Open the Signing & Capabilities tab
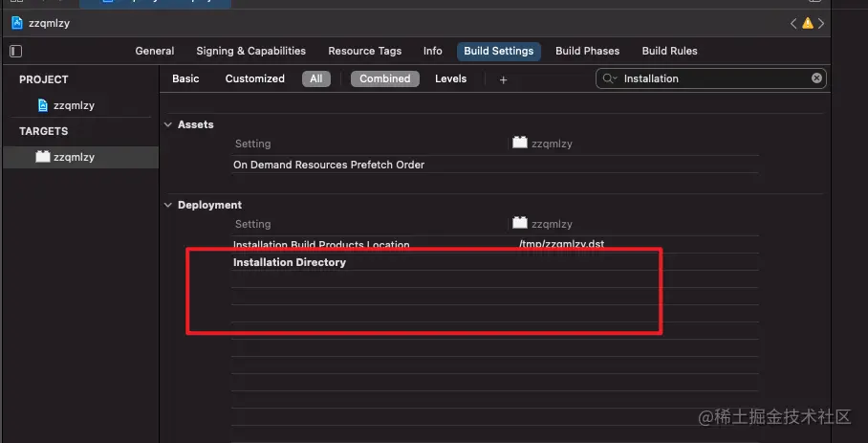 (250, 51)
